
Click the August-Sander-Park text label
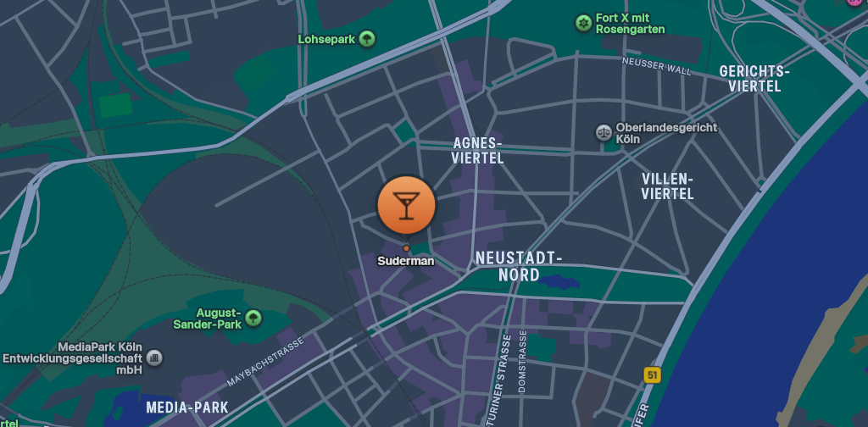coord(208,319)
